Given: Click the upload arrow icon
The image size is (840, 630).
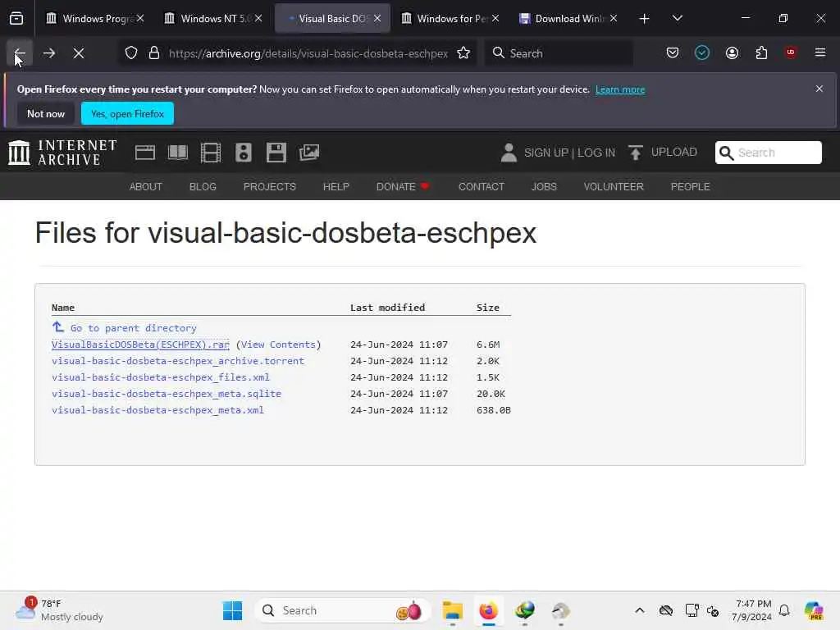Looking at the screenshot, I should pos(636,153).
